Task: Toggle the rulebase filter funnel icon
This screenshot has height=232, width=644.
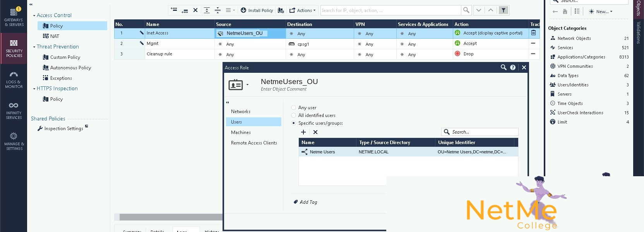Action: click(504, 10)
